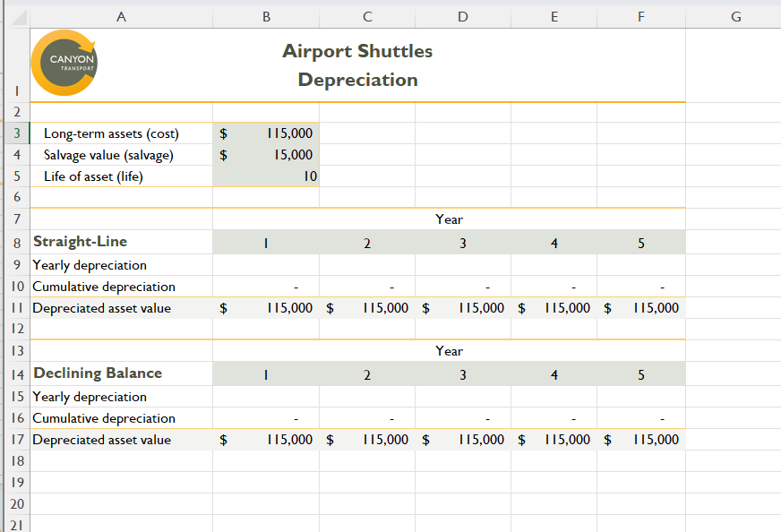The height and width of the screenshot is (532, 781).
Task: Select column G header
Action: pyautogui.click(x=735, y=16)
